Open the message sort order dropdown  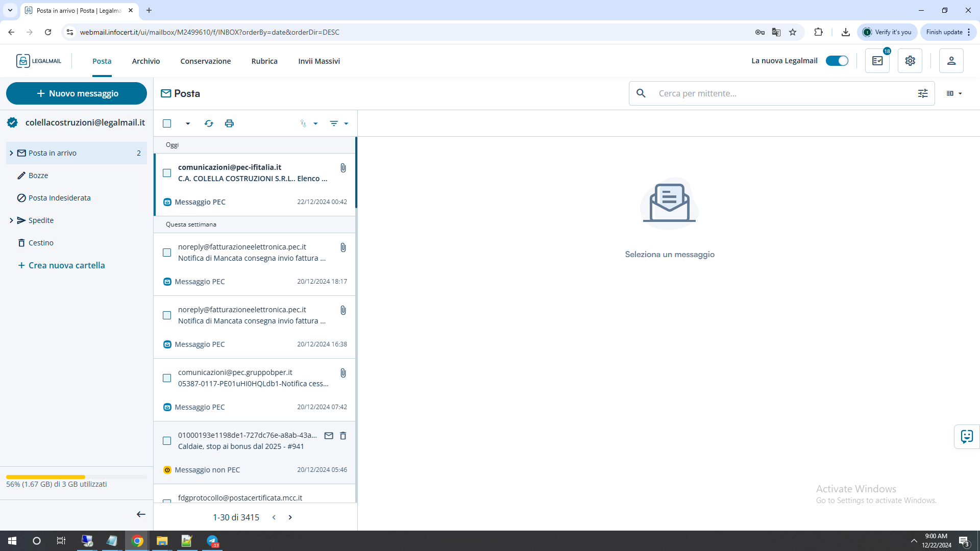[309, 123]
